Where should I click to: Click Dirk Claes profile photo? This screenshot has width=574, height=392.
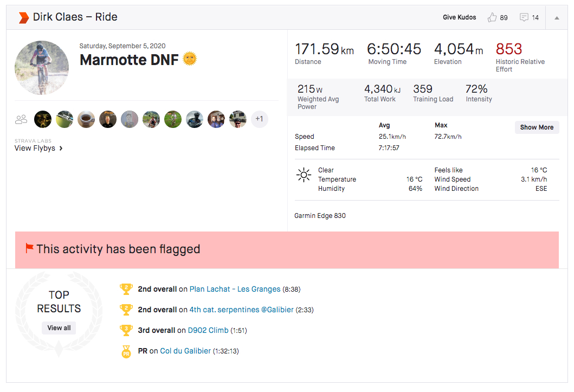coord(42,67)
